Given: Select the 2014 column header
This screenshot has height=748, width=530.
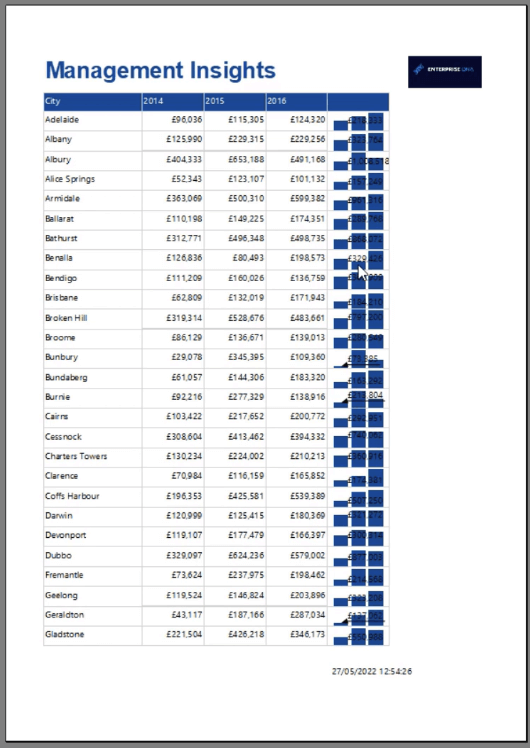Looking at the screenshot, I should coord(173,102).
